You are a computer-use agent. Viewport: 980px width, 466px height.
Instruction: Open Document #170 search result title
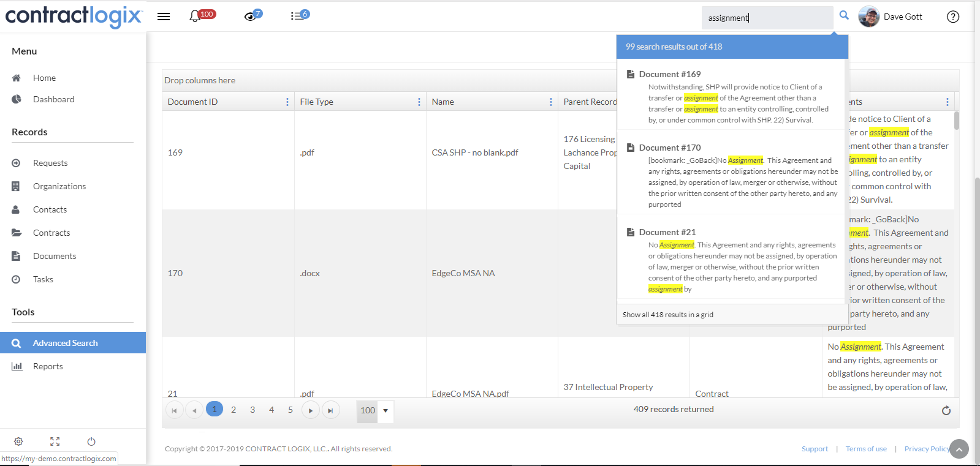(x=670, y=148)
